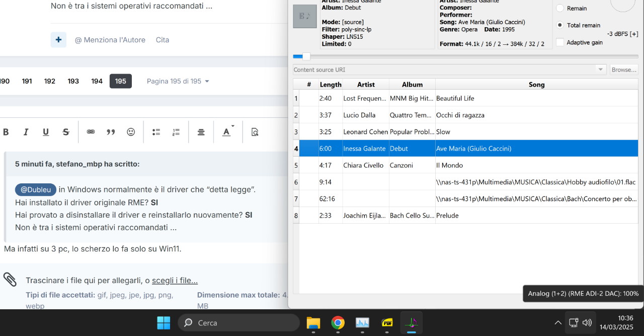Open the Windows Start menu

coord(164,322)
